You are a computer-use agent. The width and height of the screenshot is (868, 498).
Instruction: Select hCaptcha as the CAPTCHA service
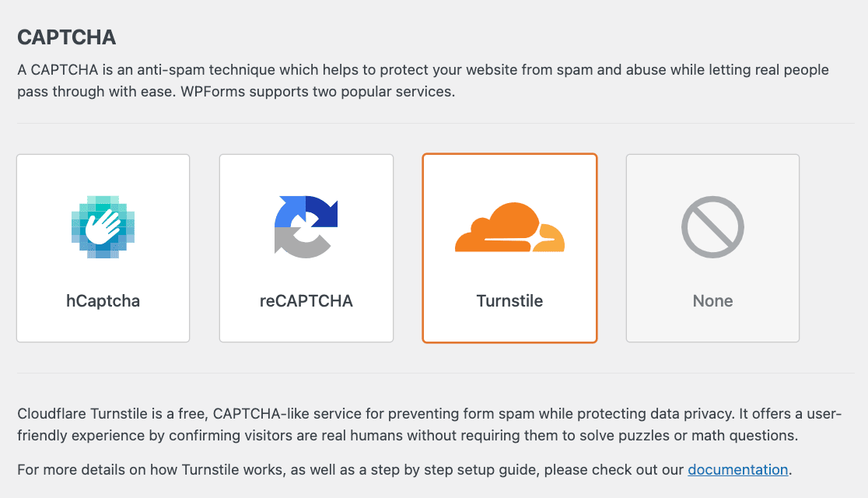[103, 247]
